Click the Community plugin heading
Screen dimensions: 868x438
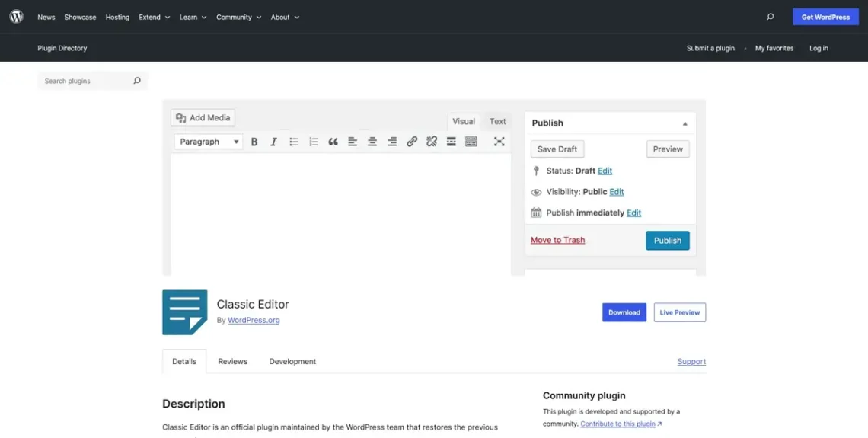click(x=584, y=395)
